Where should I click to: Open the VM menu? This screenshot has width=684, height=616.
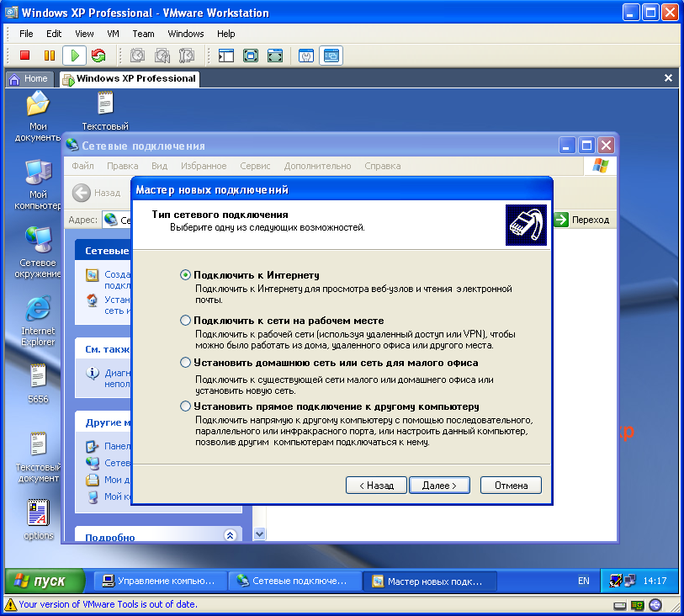click(113, 34)
